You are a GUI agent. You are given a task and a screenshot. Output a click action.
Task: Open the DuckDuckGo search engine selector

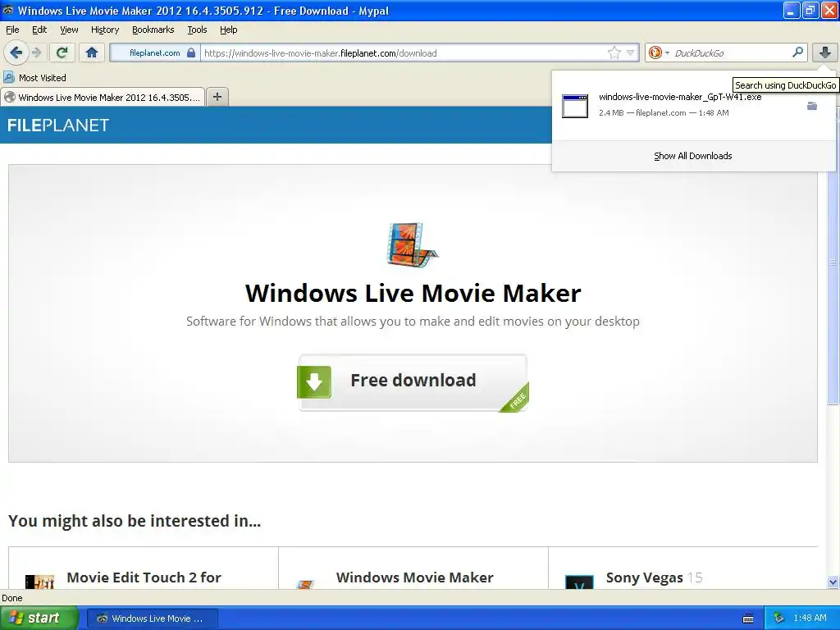point(659,52)
